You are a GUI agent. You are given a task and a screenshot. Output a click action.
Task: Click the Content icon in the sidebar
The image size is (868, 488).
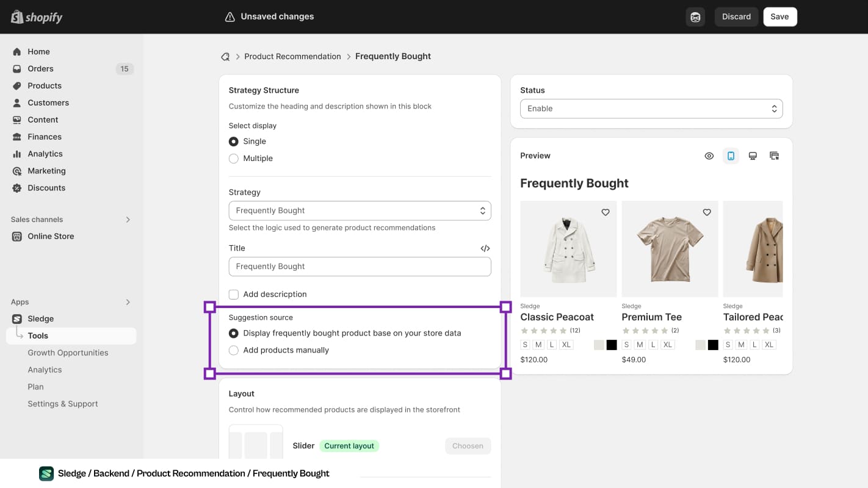[17, 120]
